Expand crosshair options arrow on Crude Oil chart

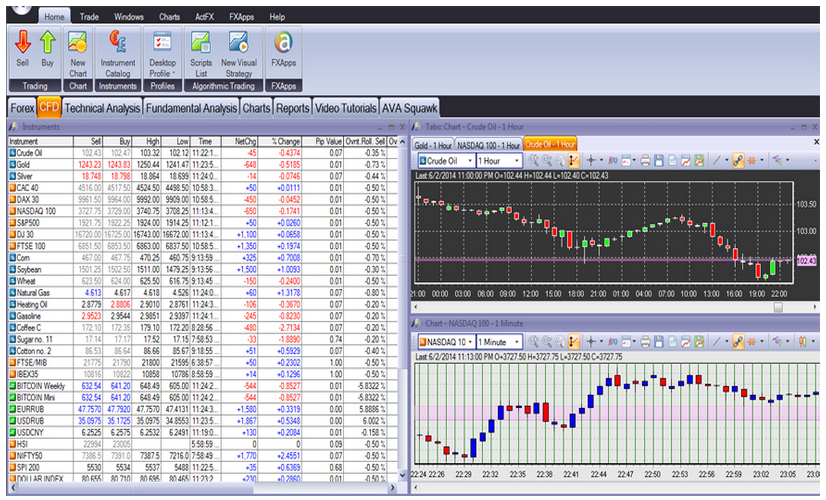[x=601, y=161]
